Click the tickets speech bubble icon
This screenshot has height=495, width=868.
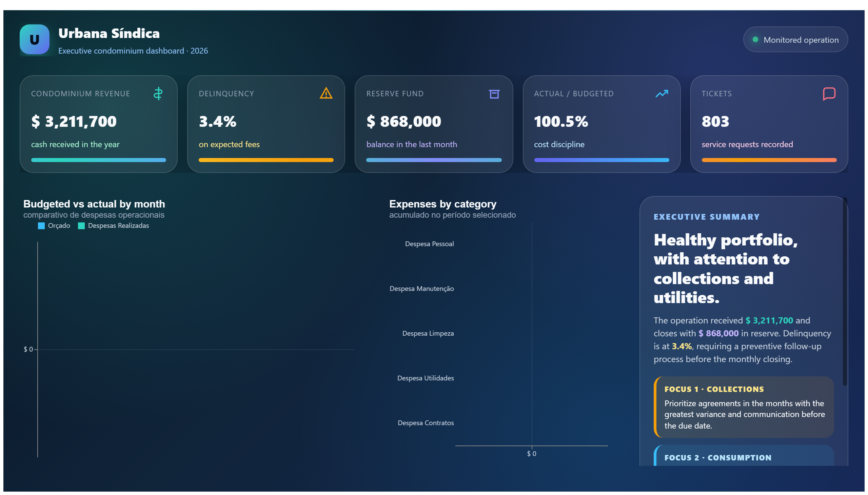(x=829, y=94)
